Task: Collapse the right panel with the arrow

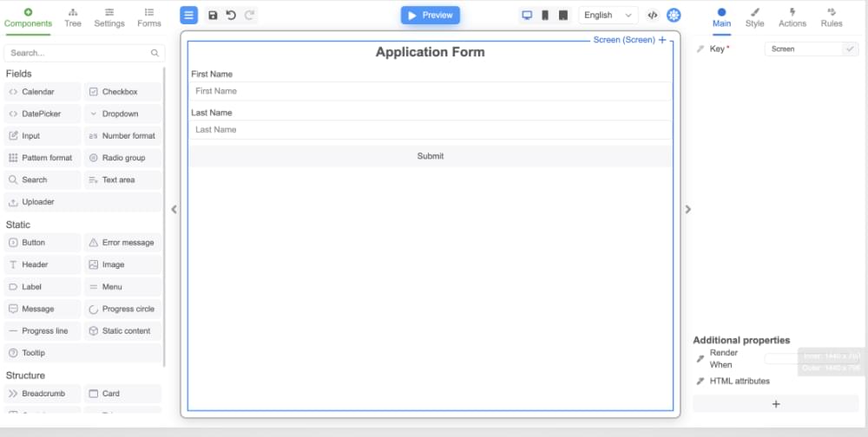Action: coord(688,209)
